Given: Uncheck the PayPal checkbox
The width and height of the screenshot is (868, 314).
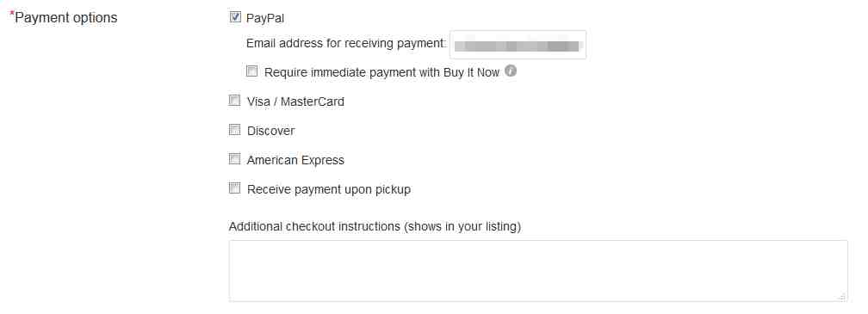Looking at the screenshot, I should pyautogui.click(x=235, y=17).
